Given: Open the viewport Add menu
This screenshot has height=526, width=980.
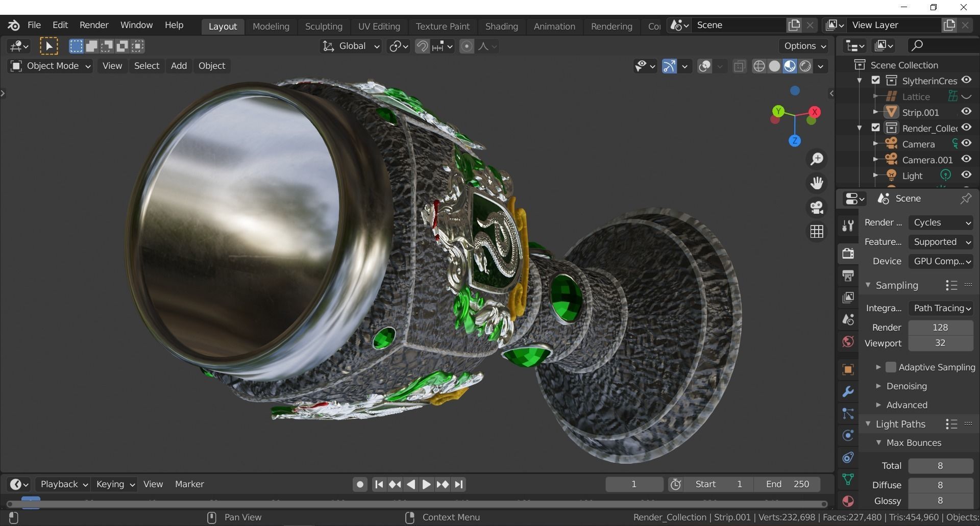Looking at the screenshot, I should 179,66.
